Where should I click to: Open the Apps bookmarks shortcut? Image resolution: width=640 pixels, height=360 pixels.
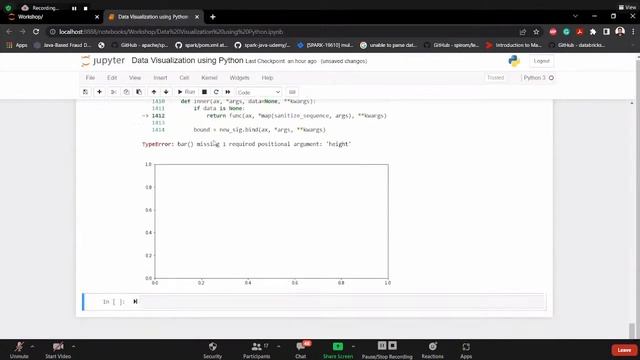pos(17,45)
